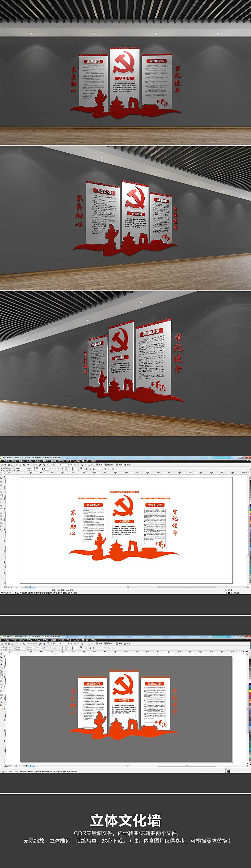Click 贴齐 snap button in gray-page CorelDRAW window
This screenshot has width=251, height=868.
(128, 643)
